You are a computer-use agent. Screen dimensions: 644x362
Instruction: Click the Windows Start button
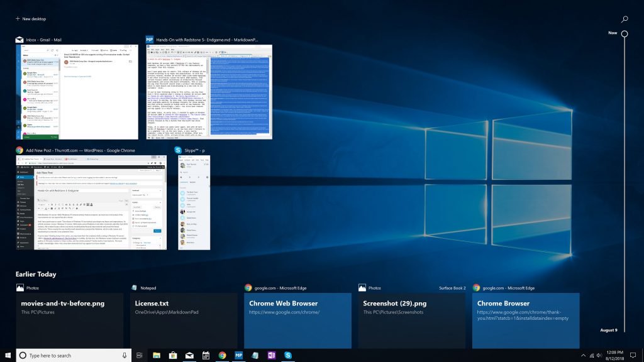coord(8,355)
